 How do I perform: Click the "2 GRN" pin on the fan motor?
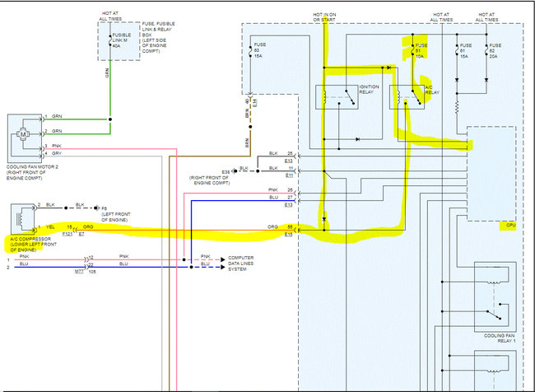(x=53, y=131)
